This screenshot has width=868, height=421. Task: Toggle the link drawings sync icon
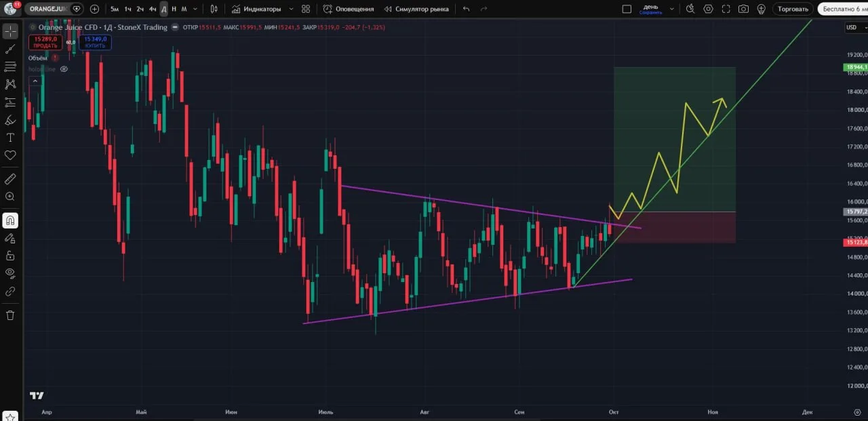pyautogui.click(x=10, y=291)
